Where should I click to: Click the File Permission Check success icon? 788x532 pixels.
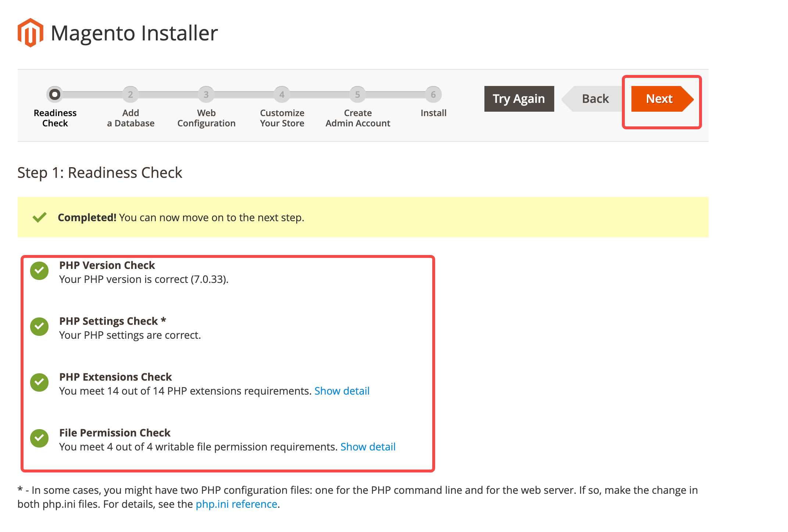coord(39,438)
